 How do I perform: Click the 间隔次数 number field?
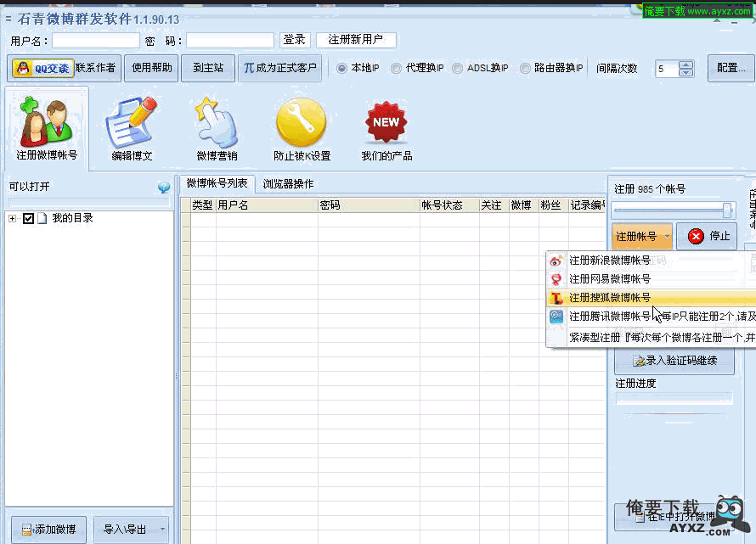click(667, 69)
